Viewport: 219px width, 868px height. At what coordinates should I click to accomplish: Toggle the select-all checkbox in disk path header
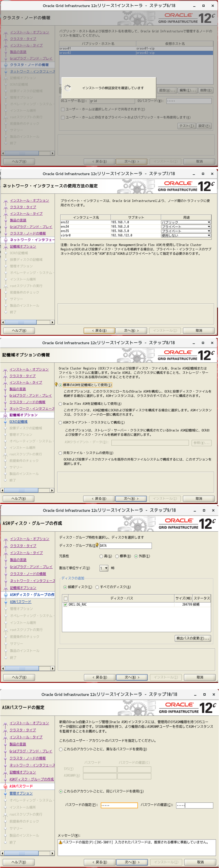click(66, 598)
